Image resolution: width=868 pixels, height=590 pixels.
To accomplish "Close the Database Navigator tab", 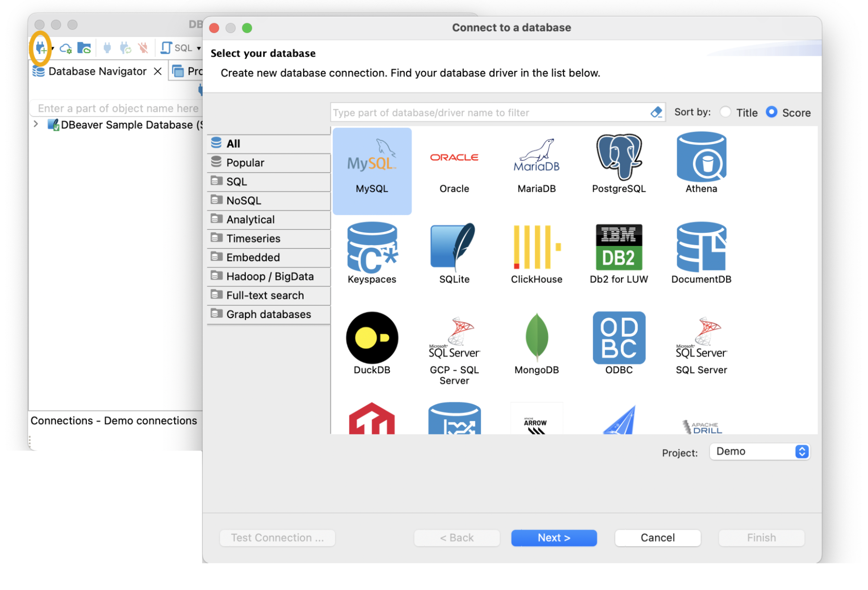I will pos(158,71).
